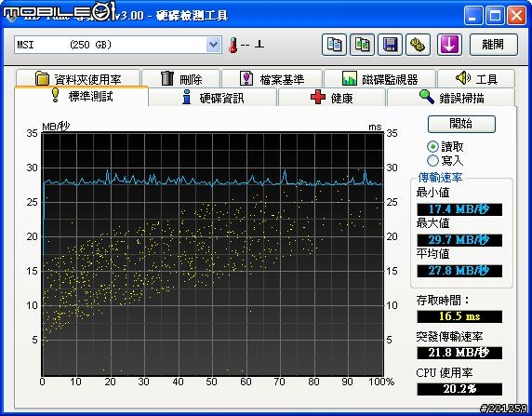Switch to the 檔案基準 file benchmark tab
The height and width of the screenshot is (416, 532).
(x=273, y=79)
